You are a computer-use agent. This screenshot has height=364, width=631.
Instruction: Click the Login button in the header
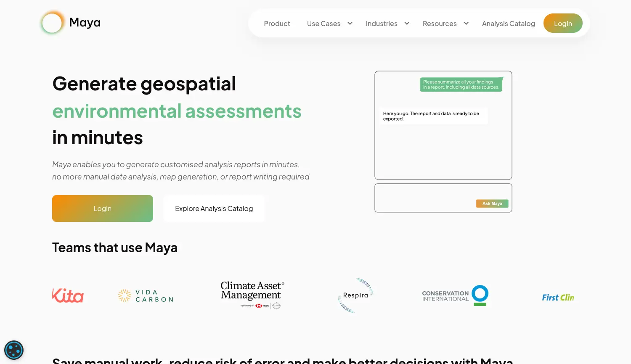(563, 23)
